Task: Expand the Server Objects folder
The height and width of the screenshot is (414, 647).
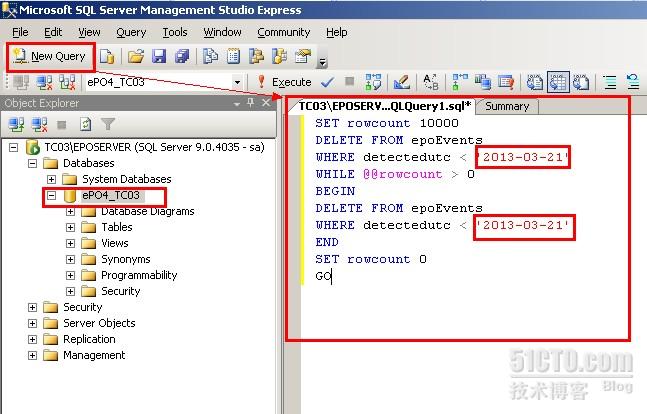Action: click(32, 323)
